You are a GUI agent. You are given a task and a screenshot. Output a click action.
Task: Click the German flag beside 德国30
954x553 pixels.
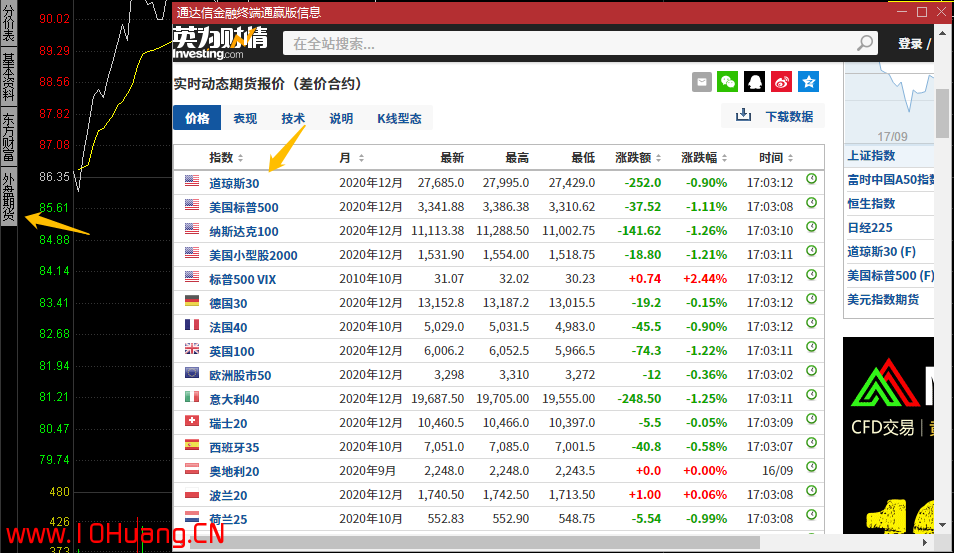192,301
